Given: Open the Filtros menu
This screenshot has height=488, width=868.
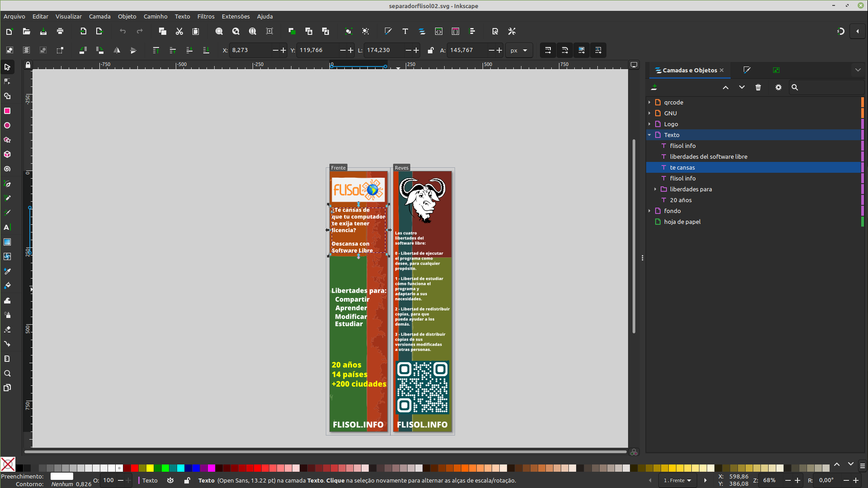Looking at the screenshot, I should coord(206,16).
